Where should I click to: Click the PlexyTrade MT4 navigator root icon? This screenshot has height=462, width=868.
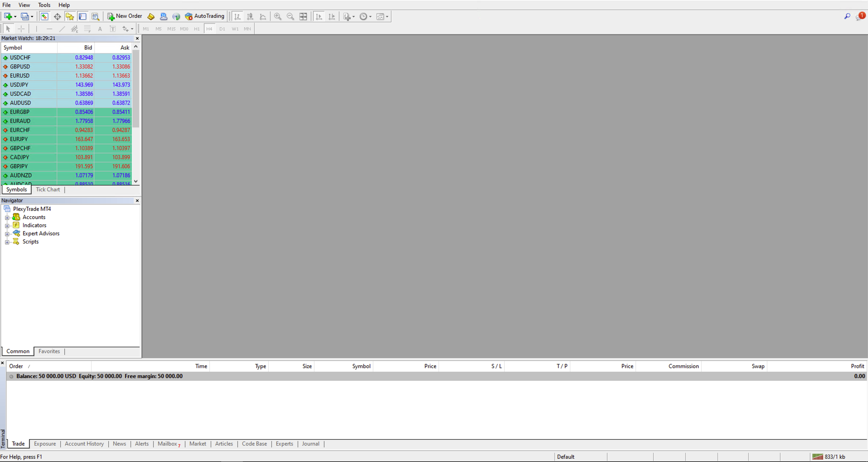(x=7, y=209)
